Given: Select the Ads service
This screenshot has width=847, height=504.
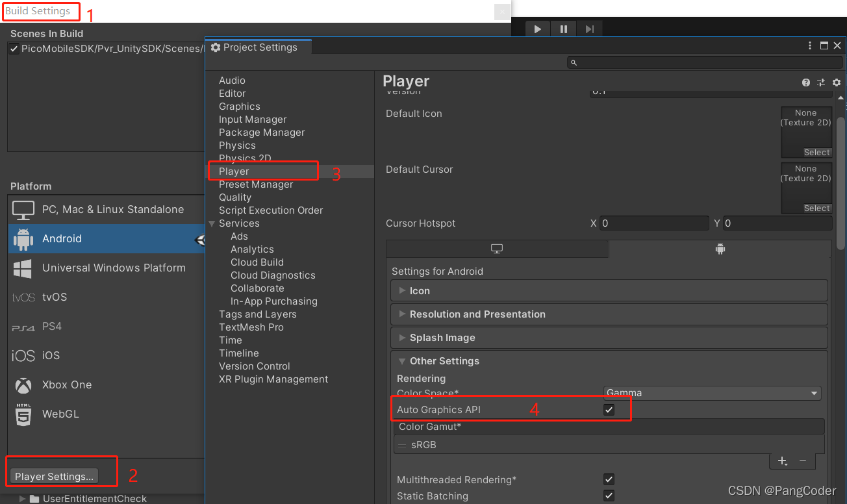Looking at the screenshot, I should click(x=239, y=236).
